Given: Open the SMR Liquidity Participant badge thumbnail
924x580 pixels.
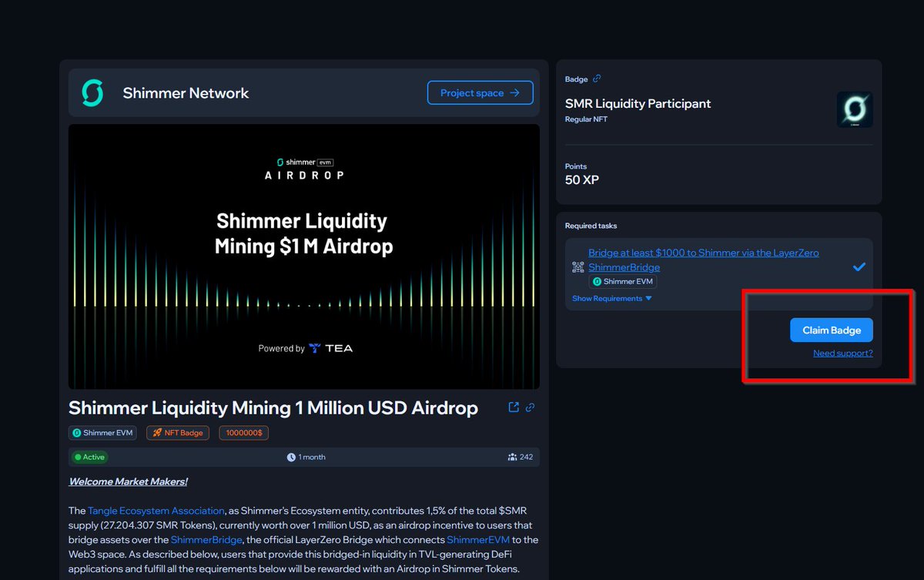Looking at the screenshot, I should coord(855,110).
